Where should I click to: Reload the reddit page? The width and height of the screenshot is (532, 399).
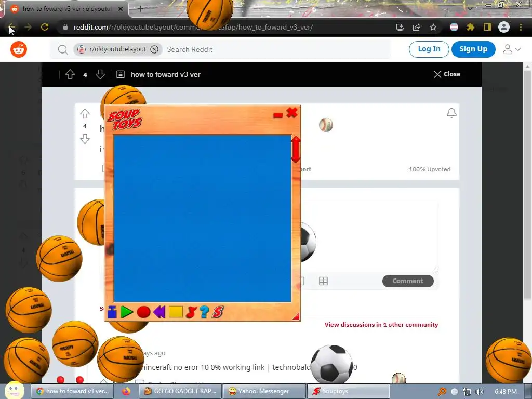[45, 27]
